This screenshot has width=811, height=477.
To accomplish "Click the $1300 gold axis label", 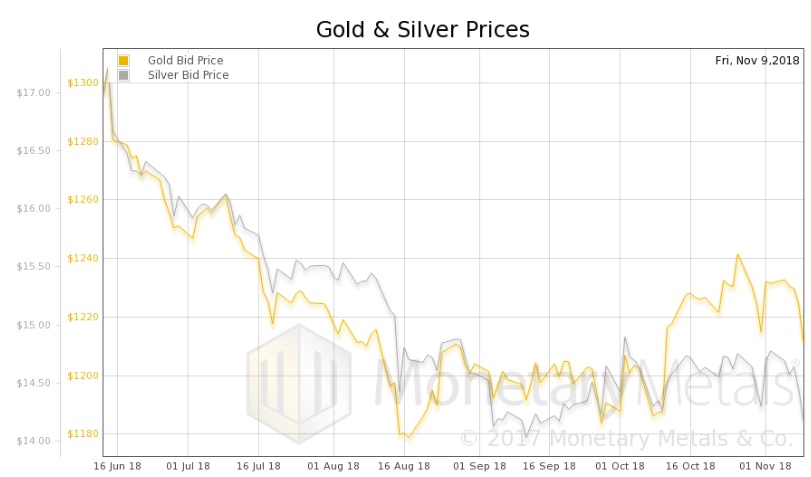I will point(83,83).
